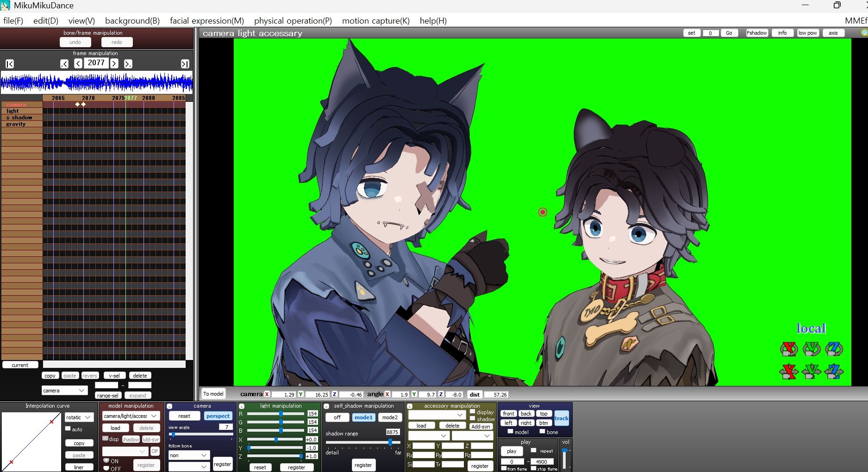This screenshot has width=868, height=472.
Task: Adjust the shadow range slider
Action: [x=390, y=442]
